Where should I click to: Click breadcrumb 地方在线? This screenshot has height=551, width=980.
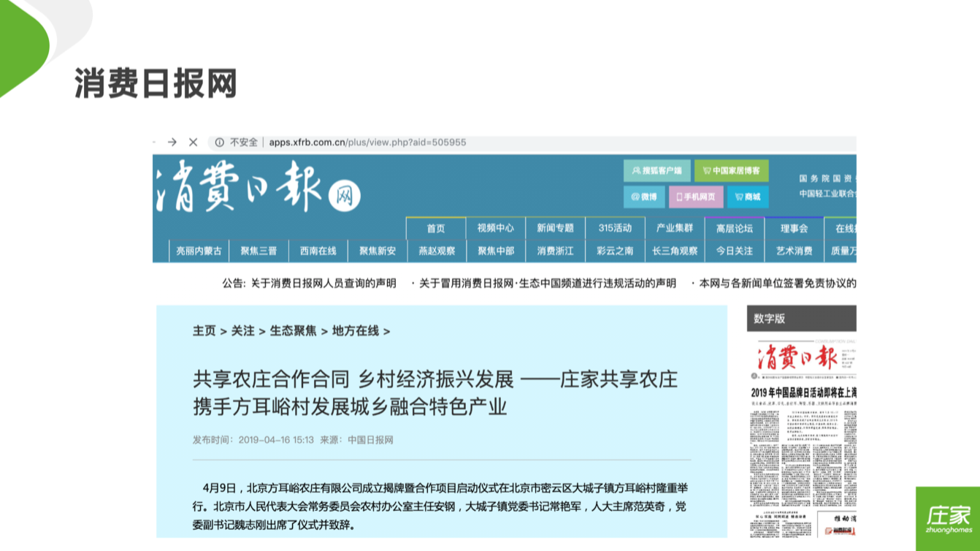click(x=356, y=331)
